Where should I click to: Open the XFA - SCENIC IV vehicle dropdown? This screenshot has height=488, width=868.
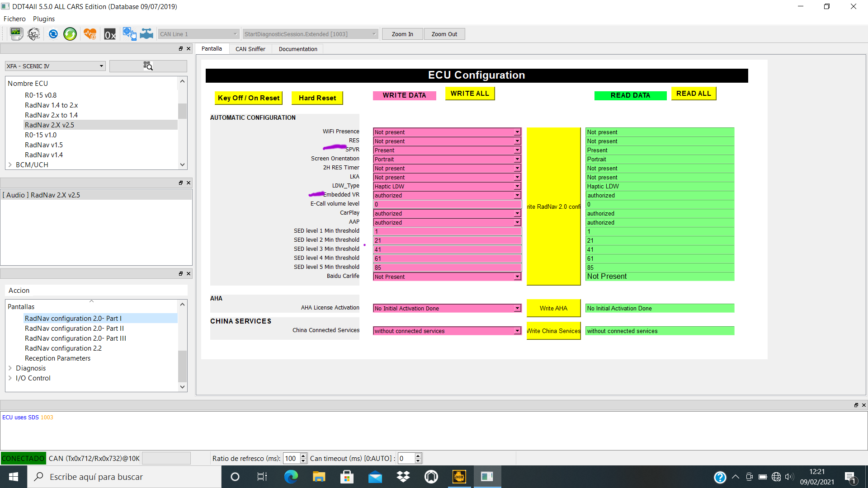(55, 66)
